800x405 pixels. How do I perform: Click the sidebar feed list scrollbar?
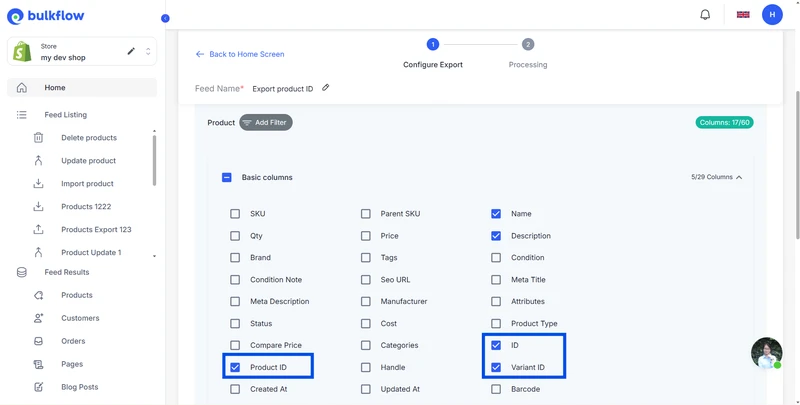[155, 160]
